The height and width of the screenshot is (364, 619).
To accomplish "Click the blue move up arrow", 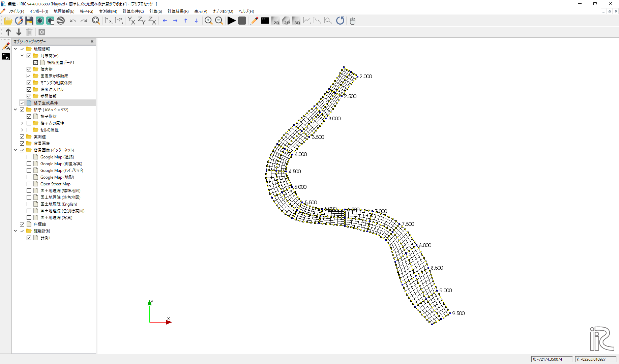I will 186,21.
